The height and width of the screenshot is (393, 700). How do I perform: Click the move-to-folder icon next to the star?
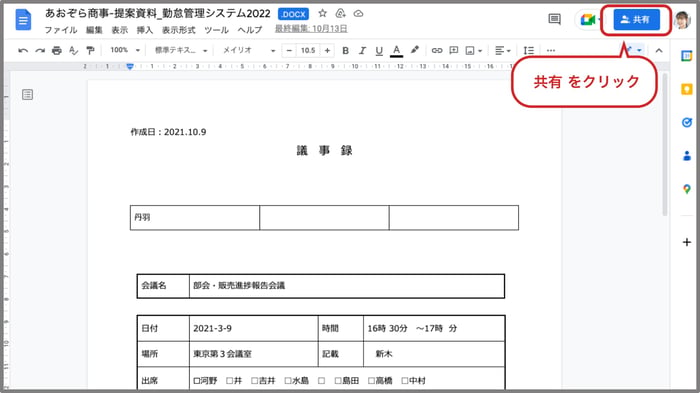point(340,14)
